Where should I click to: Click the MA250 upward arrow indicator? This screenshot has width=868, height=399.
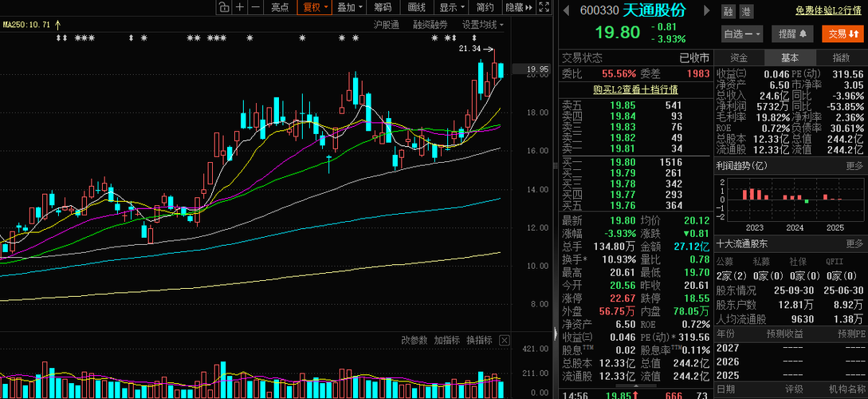(57, 25)
